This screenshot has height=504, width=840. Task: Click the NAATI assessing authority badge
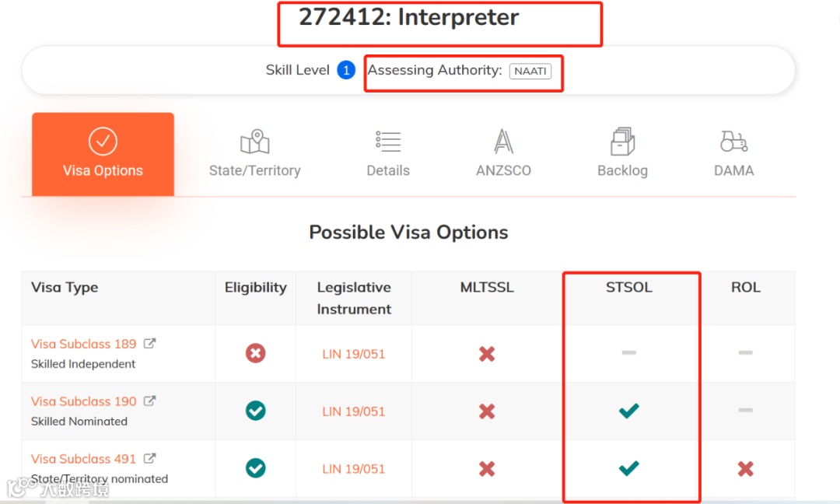point(530,71)
